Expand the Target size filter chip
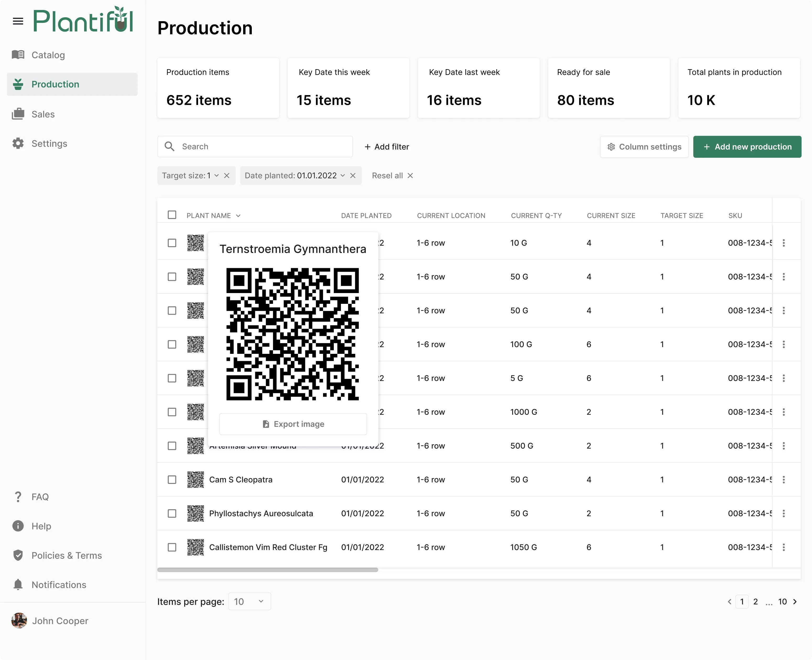The width and height of the screenshot is (812, 660). click(217, 175)
